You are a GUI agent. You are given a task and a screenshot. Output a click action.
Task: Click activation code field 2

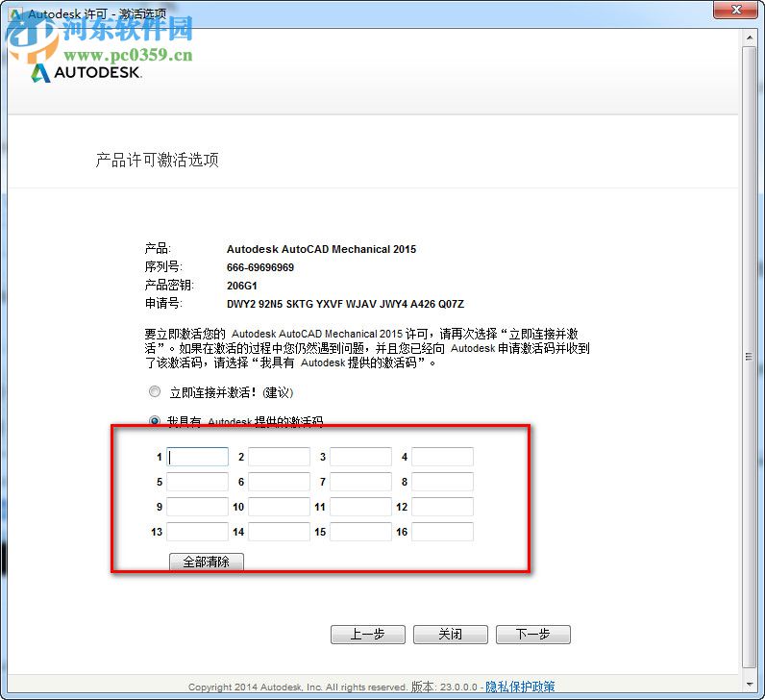(x=279, y=457)
